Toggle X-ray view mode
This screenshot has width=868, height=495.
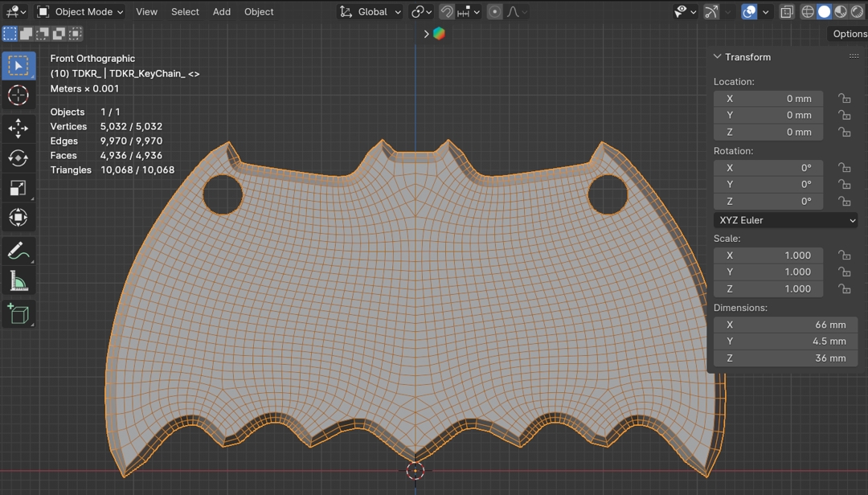point(787,12)
